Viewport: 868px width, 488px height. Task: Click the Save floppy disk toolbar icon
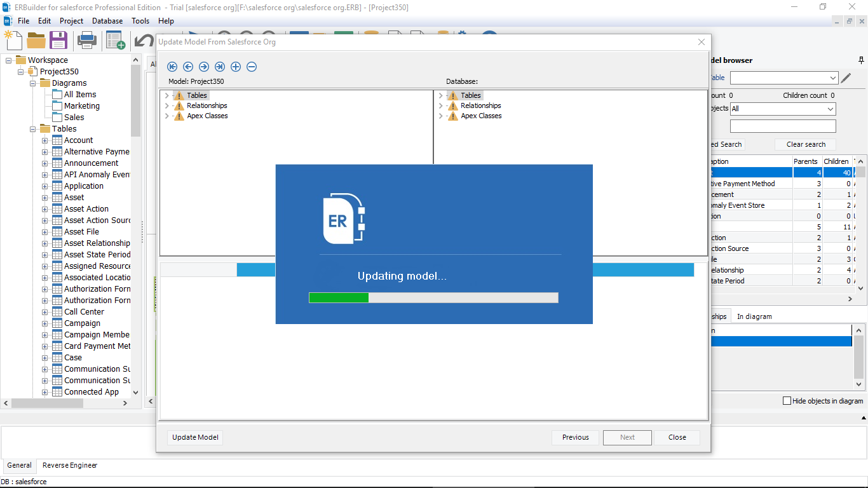[x=58, y=40]
